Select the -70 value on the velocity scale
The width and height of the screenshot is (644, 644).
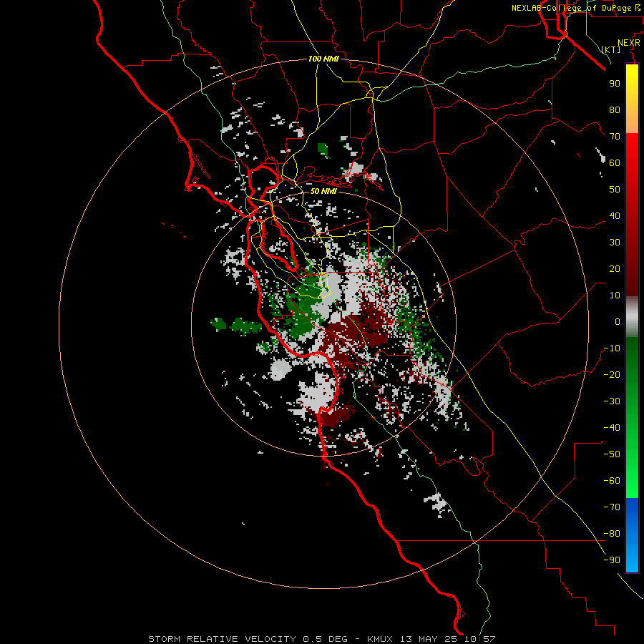tap(612, 507)
